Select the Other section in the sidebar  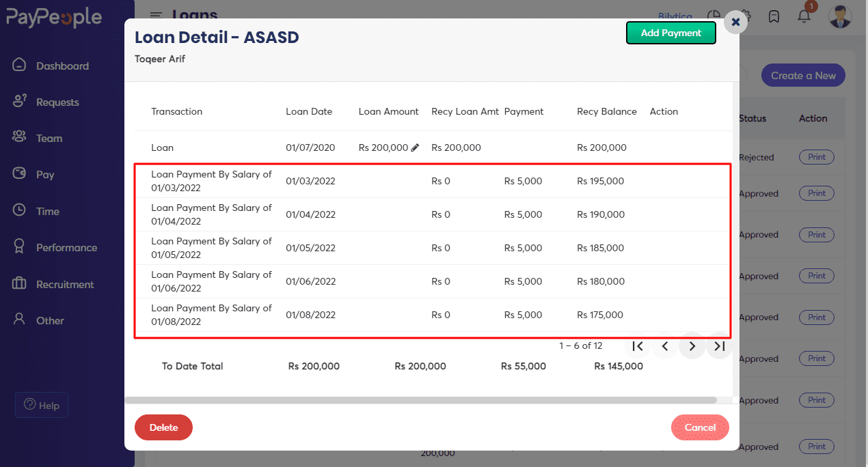click(x=49, y=320)
